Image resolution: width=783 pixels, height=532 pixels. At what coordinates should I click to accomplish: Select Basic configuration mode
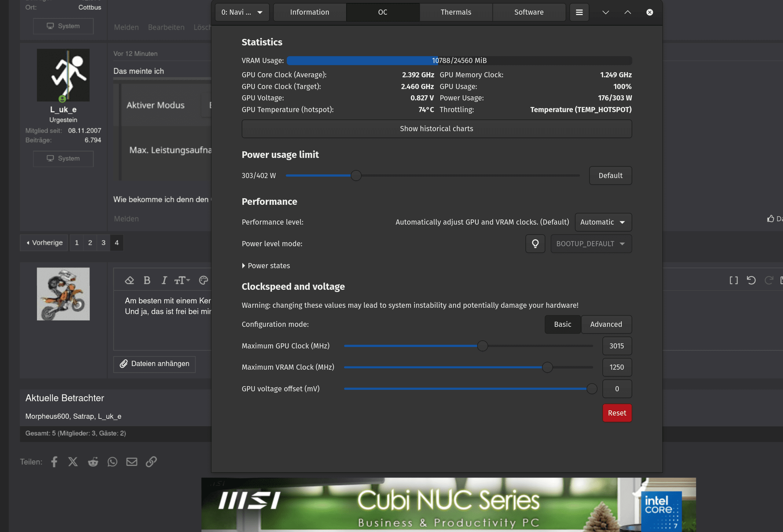click(562, 324)
